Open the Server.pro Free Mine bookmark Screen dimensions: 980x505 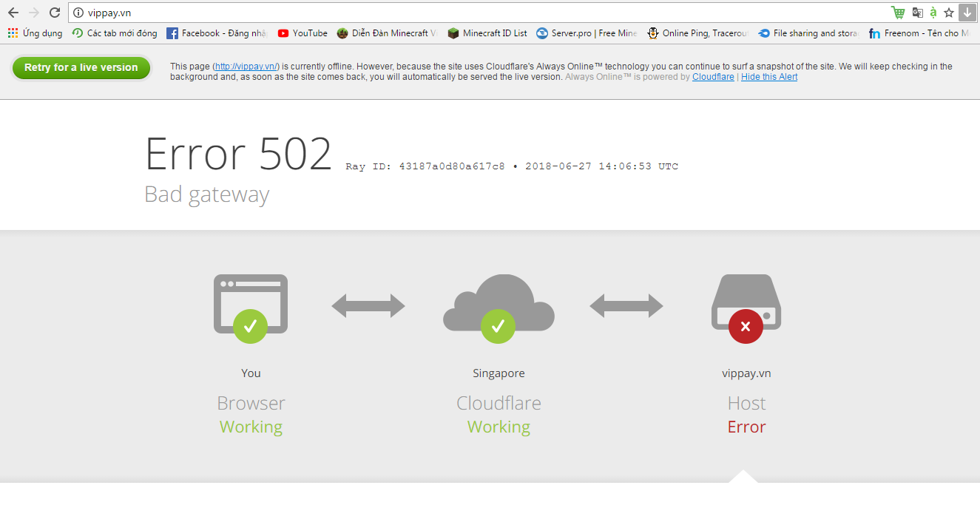pyautogui.click(x=587, y=33)
